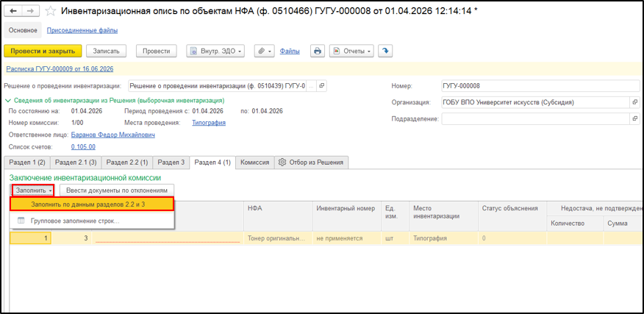Open the Отчеты reports dropdown
This screenshot has width=644, height=314.
(351, 51)
